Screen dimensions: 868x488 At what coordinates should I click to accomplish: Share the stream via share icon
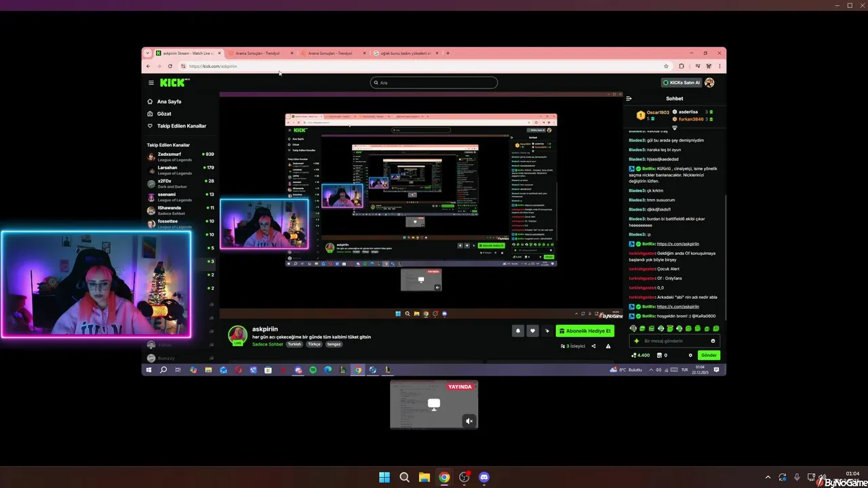(x=593, y=346)
